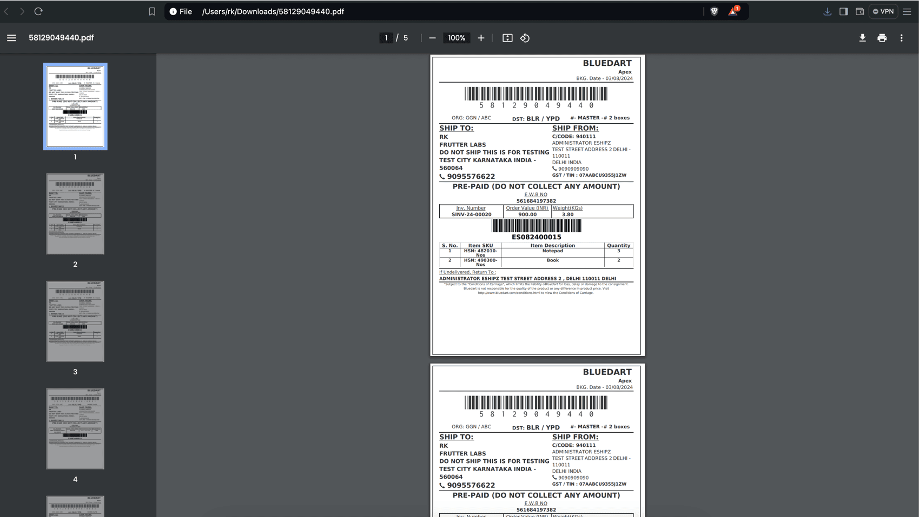Download the PDF file

click(862, 38)
